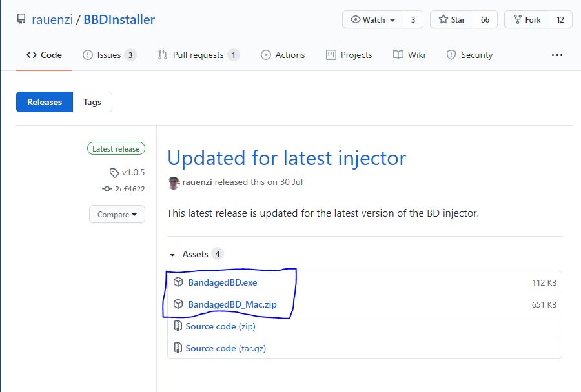Click the package icon beside BandagedBD.exe
581x392 pixels.
pyautogui.click(x=178, y=282)
